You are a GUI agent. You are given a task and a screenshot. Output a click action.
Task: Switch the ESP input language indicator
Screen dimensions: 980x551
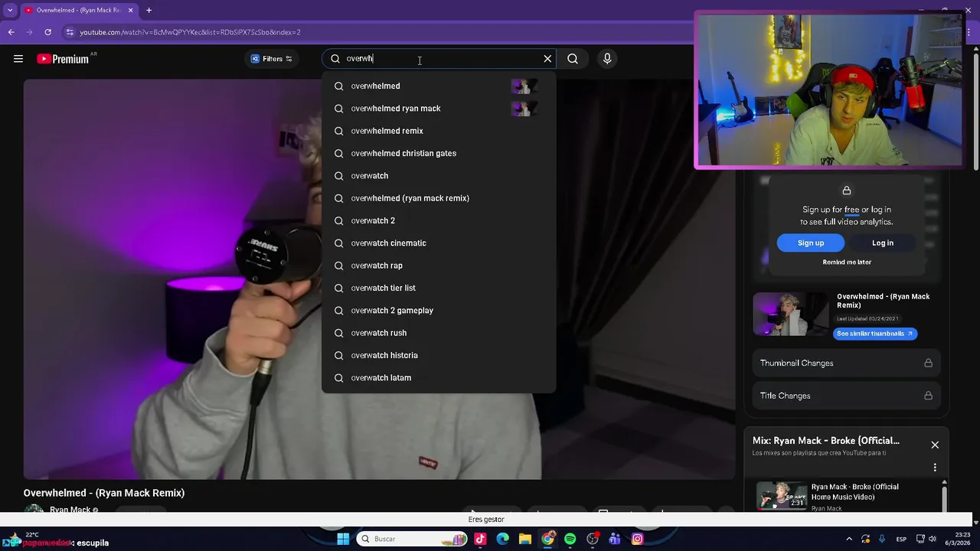(x=902, y=539)
